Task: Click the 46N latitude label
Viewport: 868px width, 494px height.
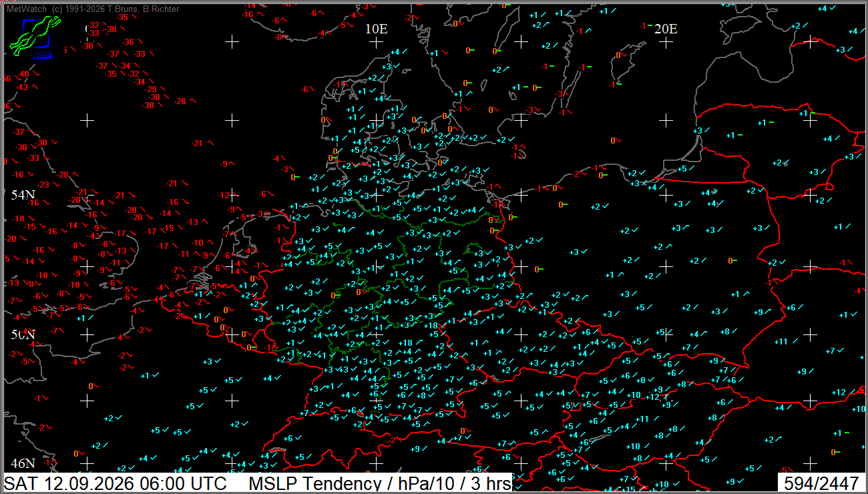Action: [x=23, y=463]
